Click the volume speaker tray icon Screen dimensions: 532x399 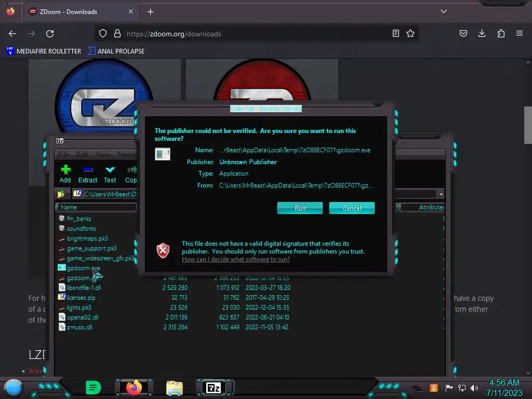(474, 388)
